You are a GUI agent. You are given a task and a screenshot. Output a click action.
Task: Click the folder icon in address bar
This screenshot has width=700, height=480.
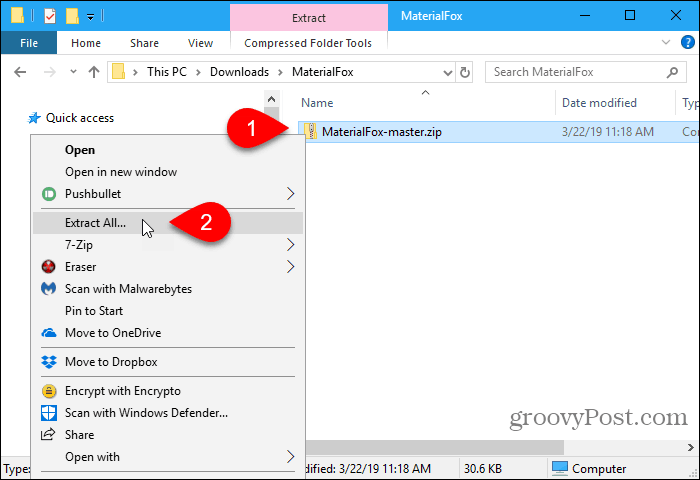coord(118,71)
